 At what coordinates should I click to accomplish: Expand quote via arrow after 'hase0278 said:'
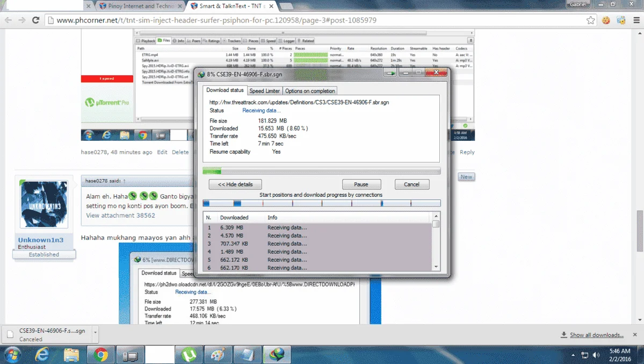pyautogui.click(x=125, y=181)
